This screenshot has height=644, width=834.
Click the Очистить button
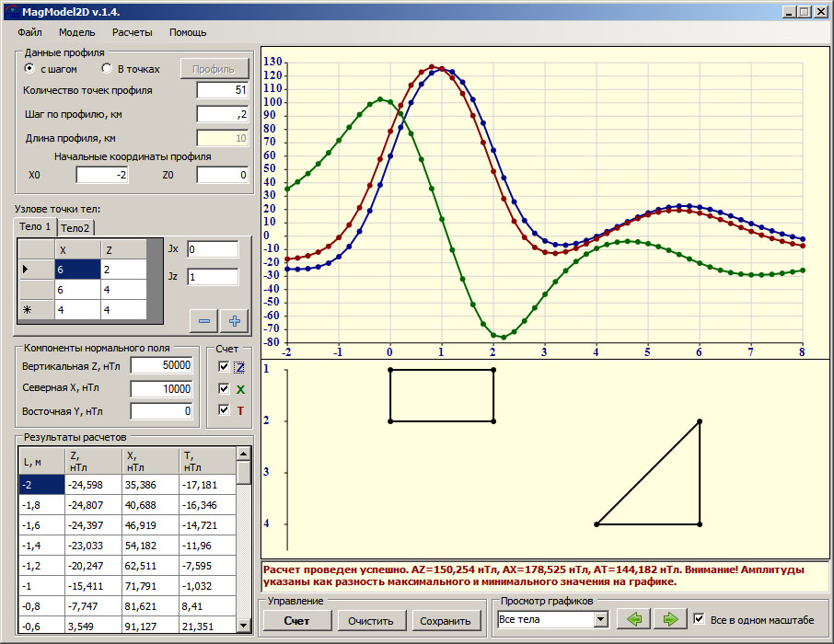371,621
